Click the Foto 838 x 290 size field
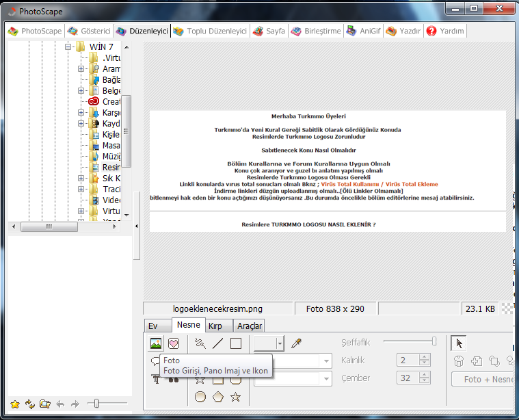The width and height of the screenshot is (519, 420). coord(335,309)
